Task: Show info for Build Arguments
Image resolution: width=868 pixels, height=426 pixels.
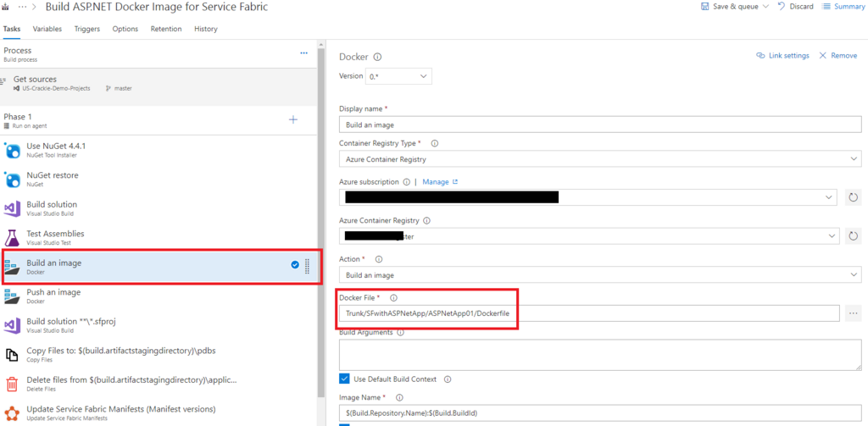Action: click(400, 333)
